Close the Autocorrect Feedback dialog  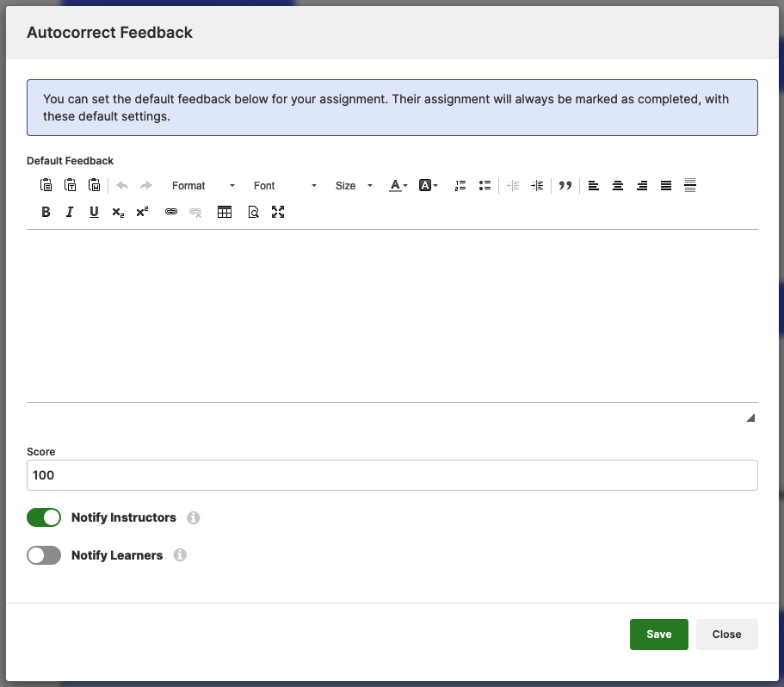[726, 634]
